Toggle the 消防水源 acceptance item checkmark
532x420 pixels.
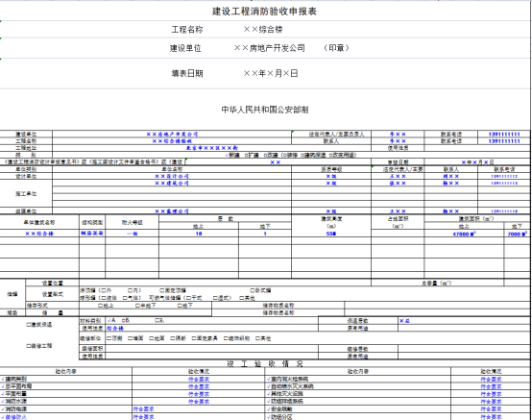click(x=3, y=402)
